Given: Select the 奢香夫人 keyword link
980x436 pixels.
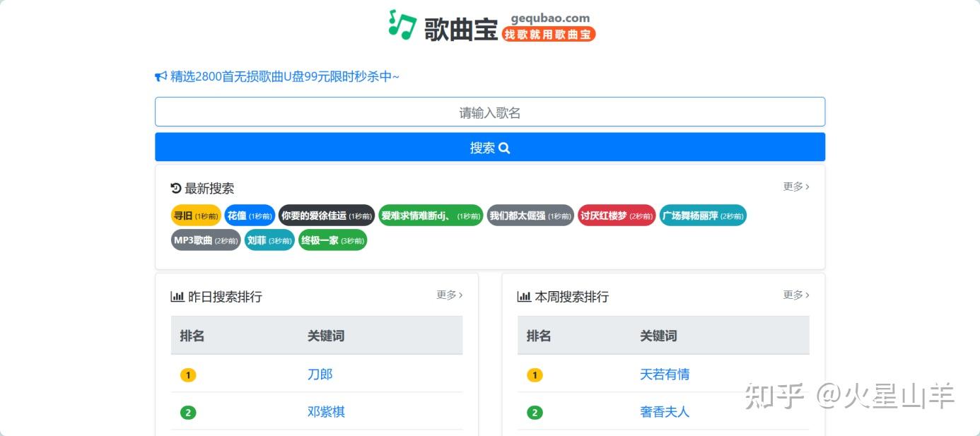Looking at the screenshot, I should [x=665, y=412].
